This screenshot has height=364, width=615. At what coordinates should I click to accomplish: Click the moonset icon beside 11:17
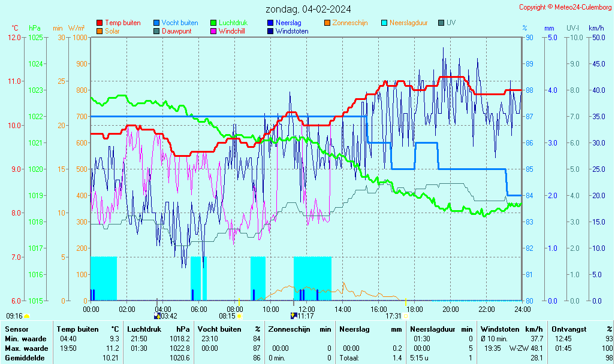point(293,316)
